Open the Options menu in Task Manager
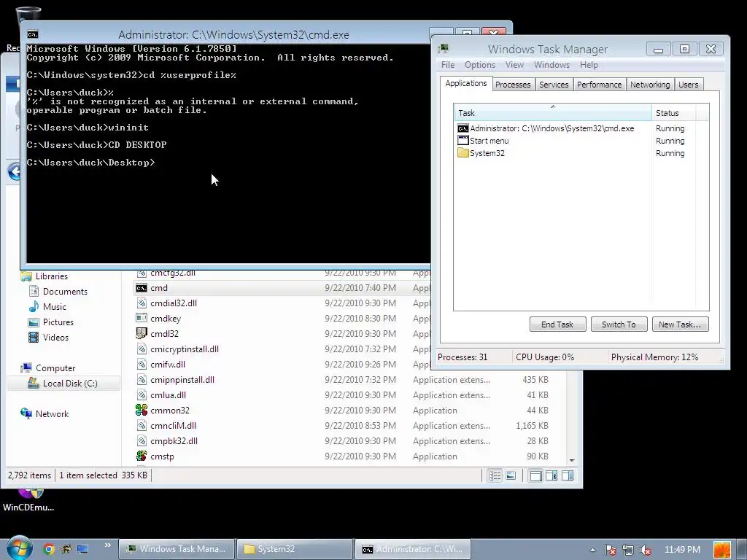Image resolution: width=747 pixels, height=560 pixels. click(x=480, y=65)
